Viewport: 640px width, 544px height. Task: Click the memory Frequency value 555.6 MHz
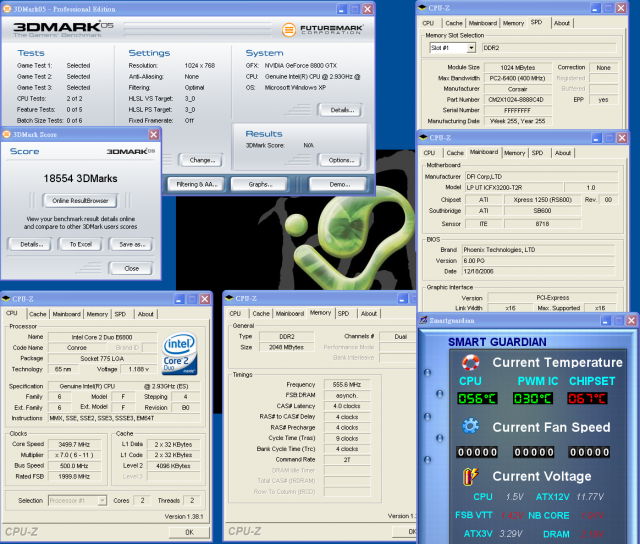pyautogui.click(x=347, y=384)
